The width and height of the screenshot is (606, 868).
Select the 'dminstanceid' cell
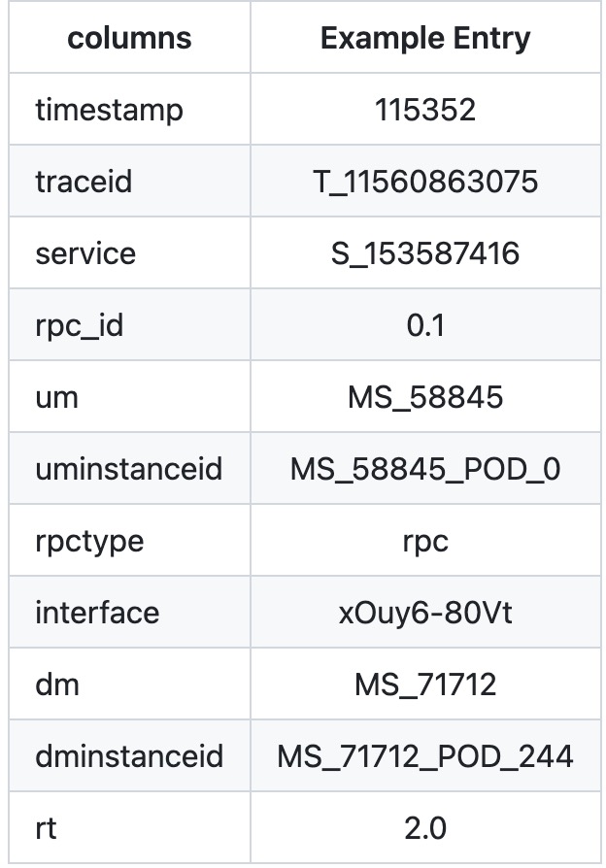click(129, 756)
